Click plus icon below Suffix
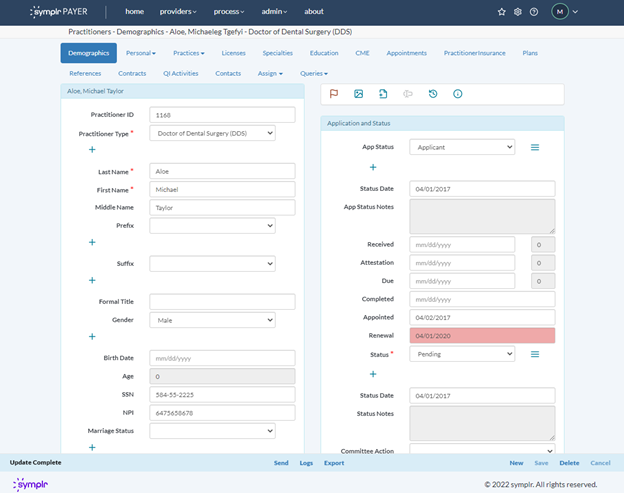624x493 pixels. tap(92, 280)
